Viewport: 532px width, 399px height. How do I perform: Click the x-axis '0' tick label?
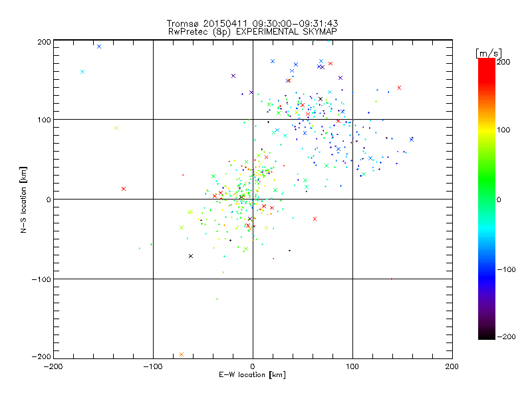(253, 366)
